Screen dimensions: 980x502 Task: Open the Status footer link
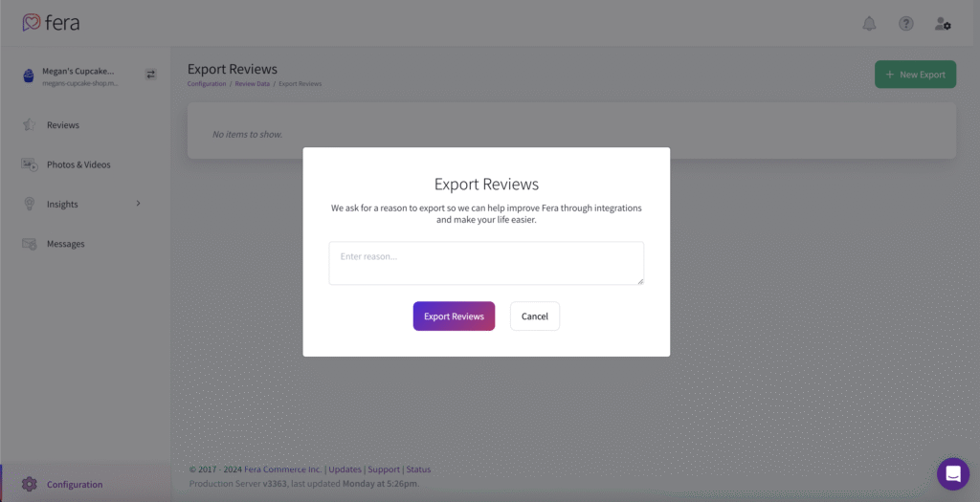tap(418, 469)
